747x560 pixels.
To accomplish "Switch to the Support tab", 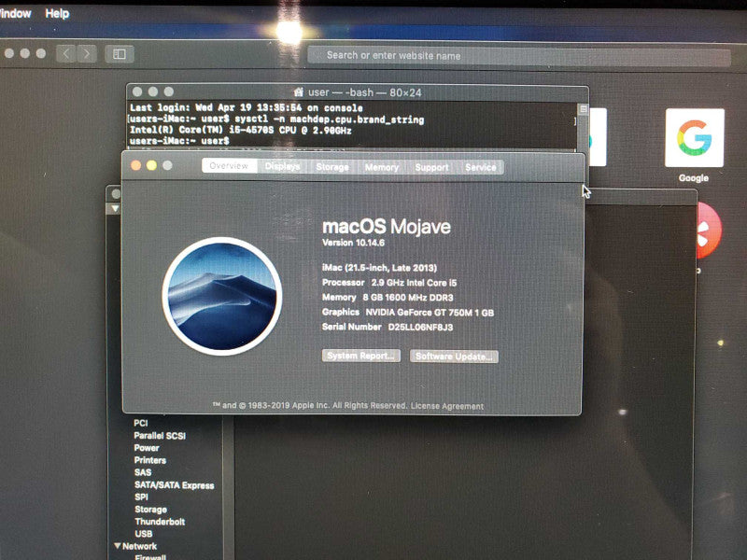I will (x=431, y=167).
